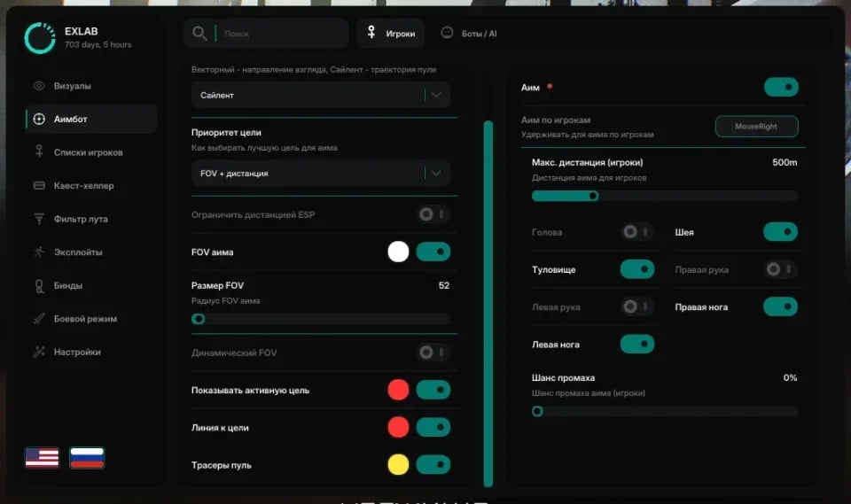The width and height of the screenshot is (851, 504).
Task: Click the player icon in Игроки tab
Action: (371, 33)
